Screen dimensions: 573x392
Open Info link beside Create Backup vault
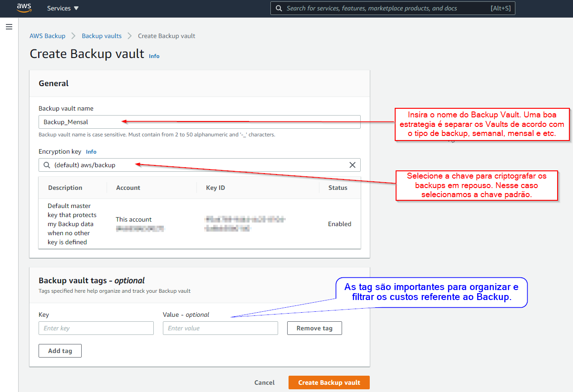(x=154, y=56)
